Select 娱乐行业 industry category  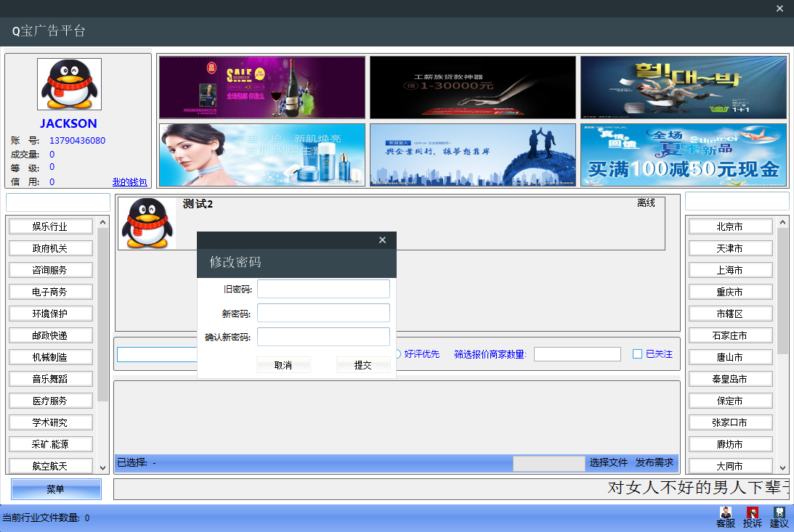point(50,226)
